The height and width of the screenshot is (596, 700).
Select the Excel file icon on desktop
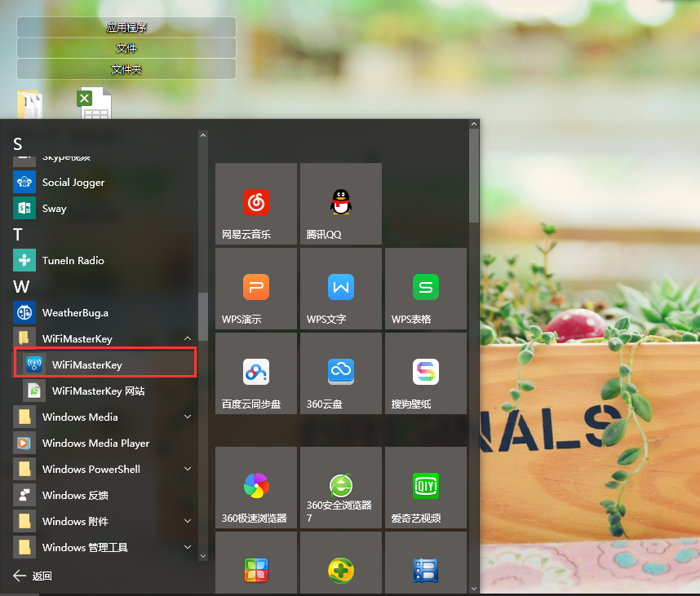[94, 103]
